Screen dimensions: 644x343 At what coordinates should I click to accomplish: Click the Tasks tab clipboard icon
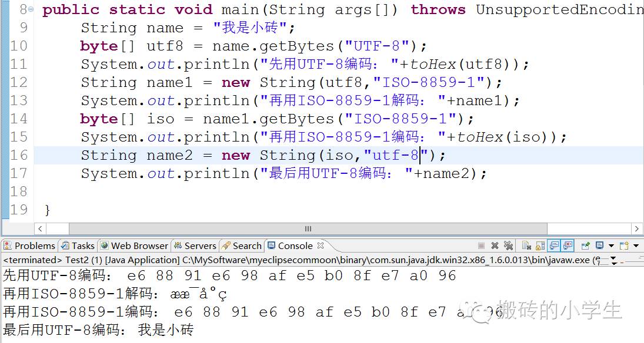[x=65, y=246]
